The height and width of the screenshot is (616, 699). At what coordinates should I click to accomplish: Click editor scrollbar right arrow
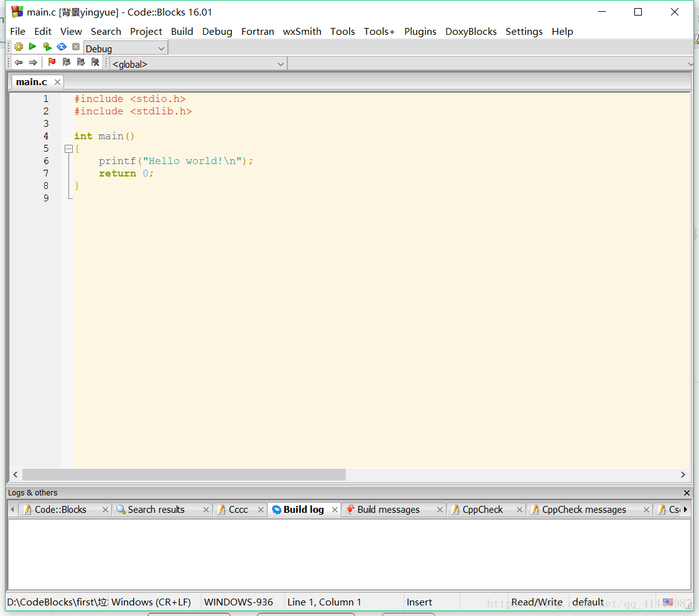683,475
